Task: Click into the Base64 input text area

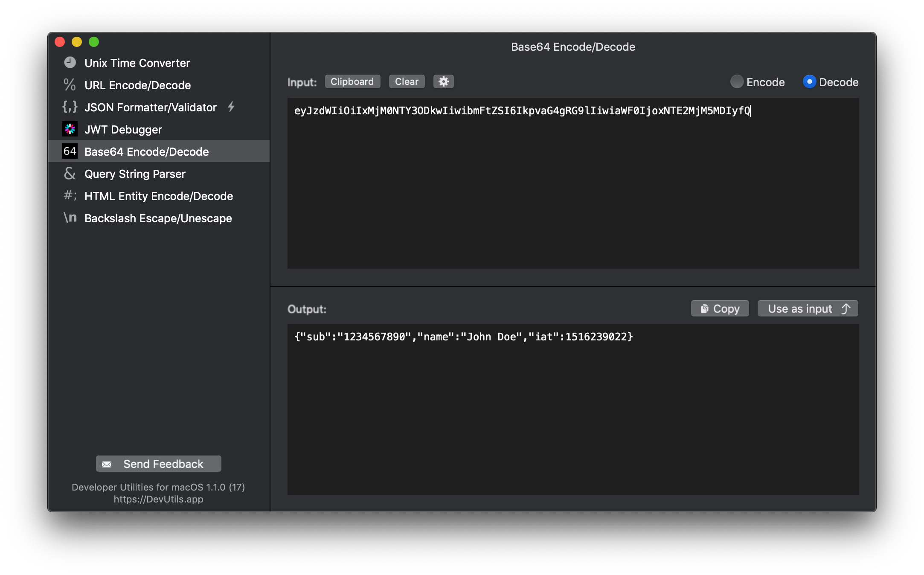Action: 573,183
